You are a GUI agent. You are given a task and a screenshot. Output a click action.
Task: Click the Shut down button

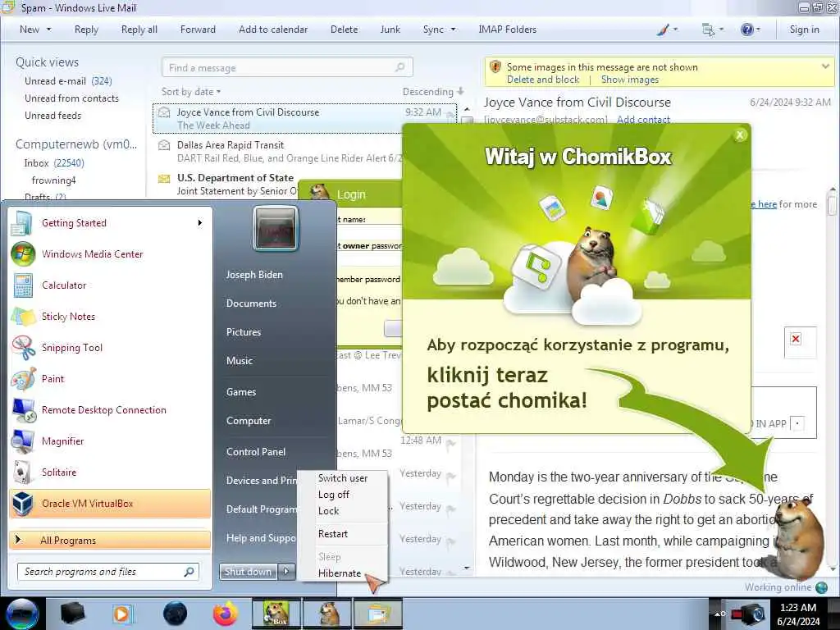(248, 572)
